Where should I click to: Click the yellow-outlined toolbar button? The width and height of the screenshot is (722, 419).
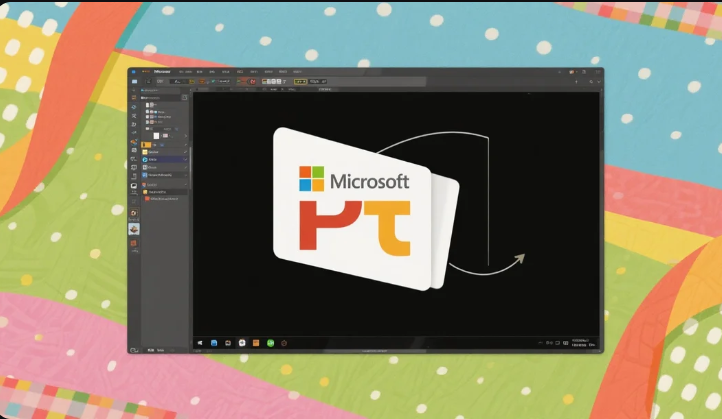coord(300,81)
